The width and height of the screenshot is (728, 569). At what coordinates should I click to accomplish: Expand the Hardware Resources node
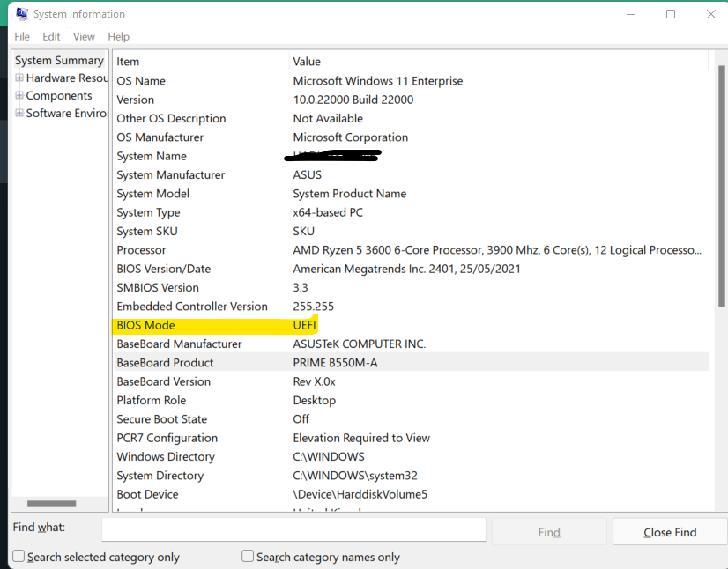(19, 78)
